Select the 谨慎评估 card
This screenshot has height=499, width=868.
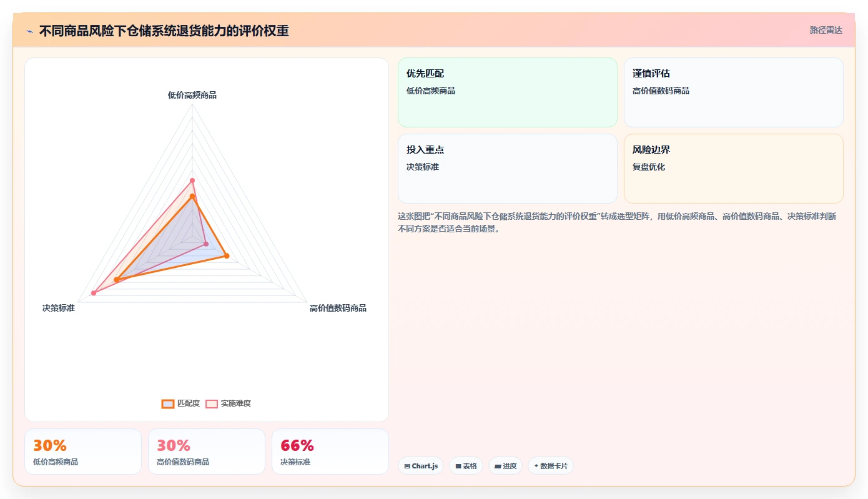coord(733,92)
